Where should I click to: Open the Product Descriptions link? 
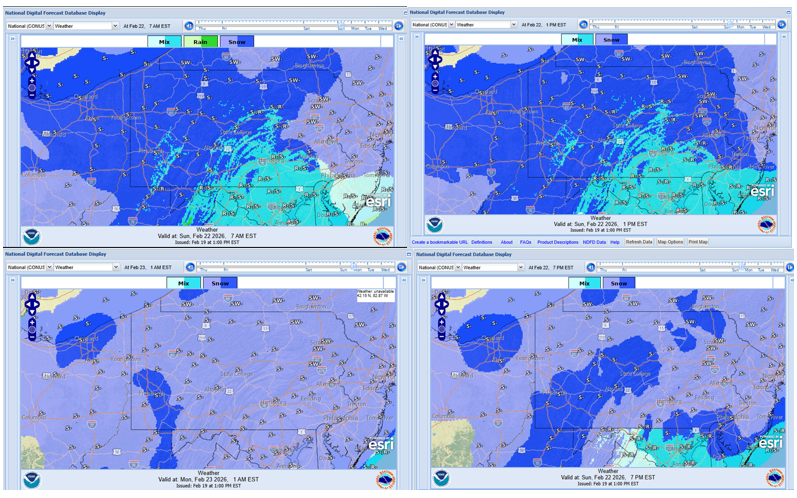coord(557,242)
